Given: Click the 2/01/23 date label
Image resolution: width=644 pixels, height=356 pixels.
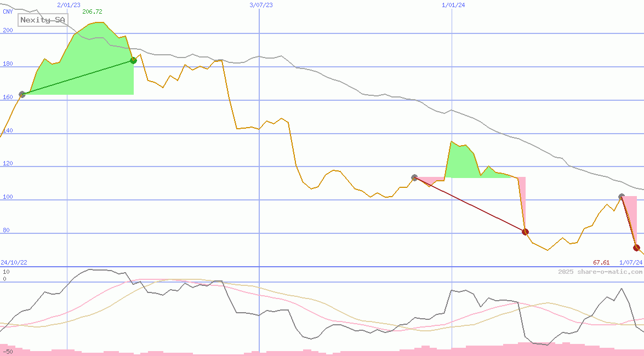Looking at the screenshot, I should click(69, 5).
